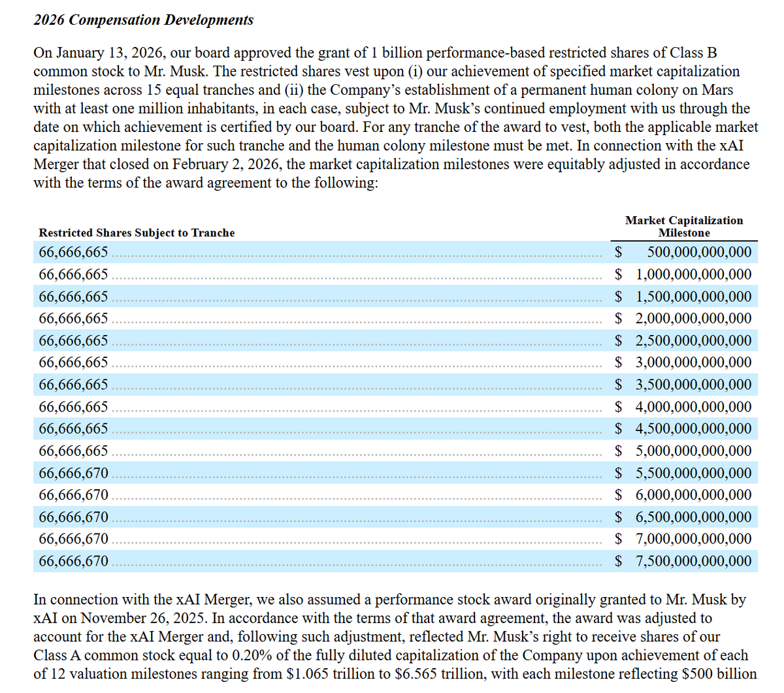Screen dimensions: 784x693
Task: Select the 4,500,000,000,000 milestone value
Action: pos(694,428)
